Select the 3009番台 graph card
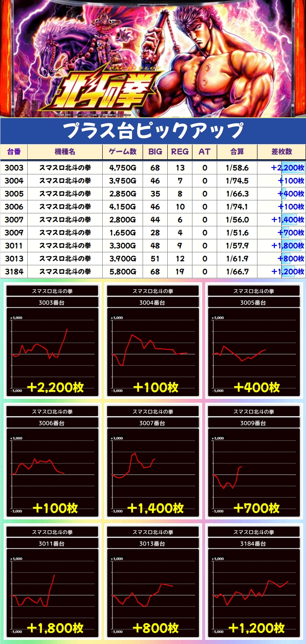The image size is (306, 644). 254,462
